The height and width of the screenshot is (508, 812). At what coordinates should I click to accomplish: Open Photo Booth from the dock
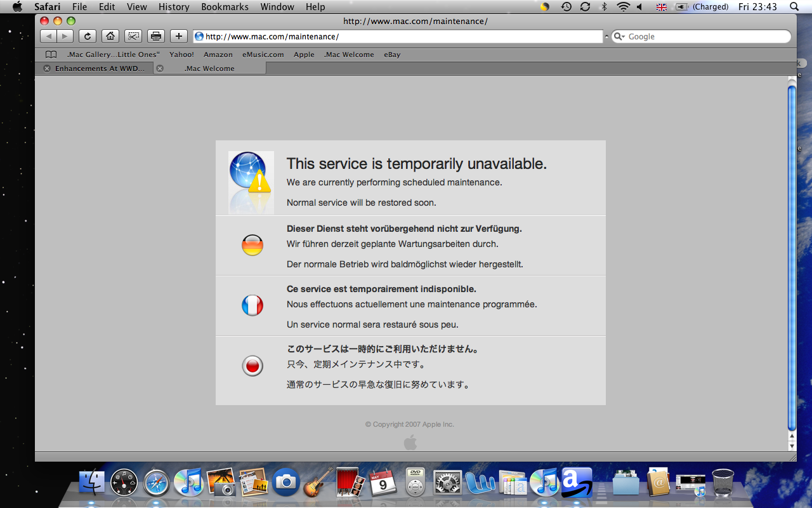pos(350,483)
